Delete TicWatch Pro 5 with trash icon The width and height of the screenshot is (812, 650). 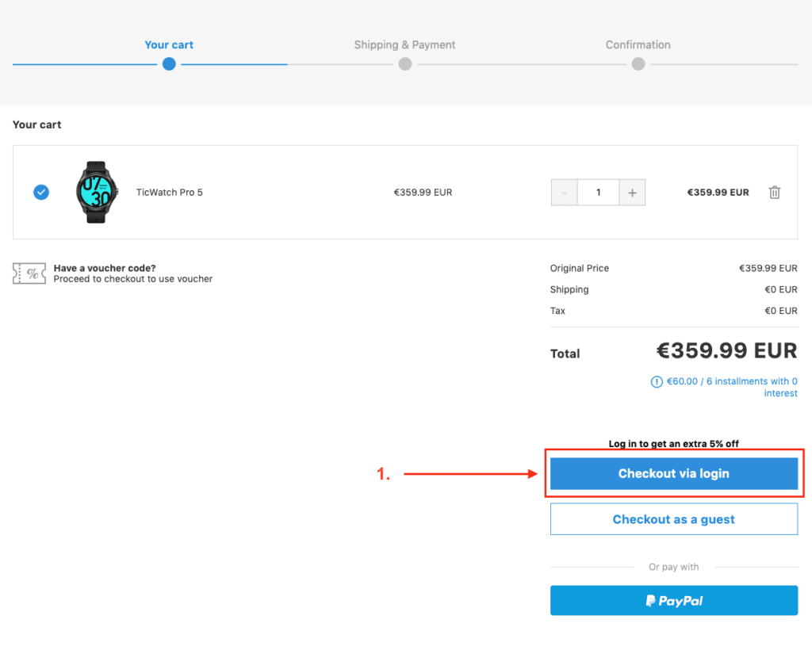pos(775,192)
